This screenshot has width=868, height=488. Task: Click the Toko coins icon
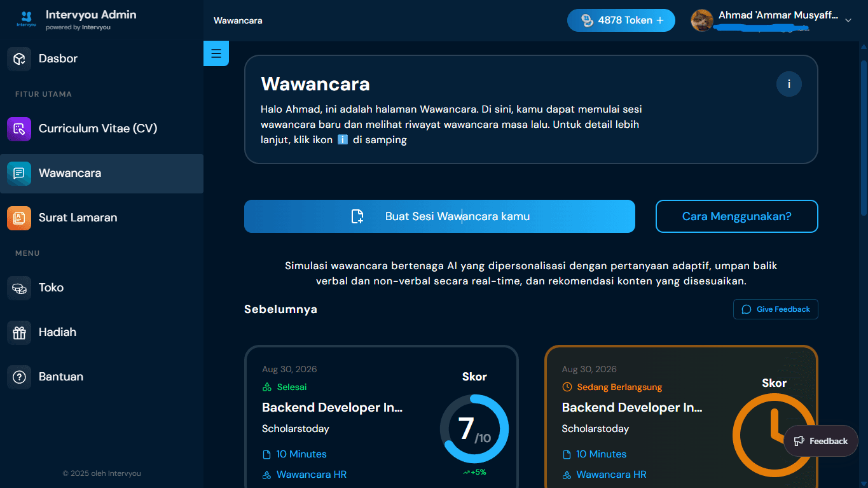[x=19, y=288]
